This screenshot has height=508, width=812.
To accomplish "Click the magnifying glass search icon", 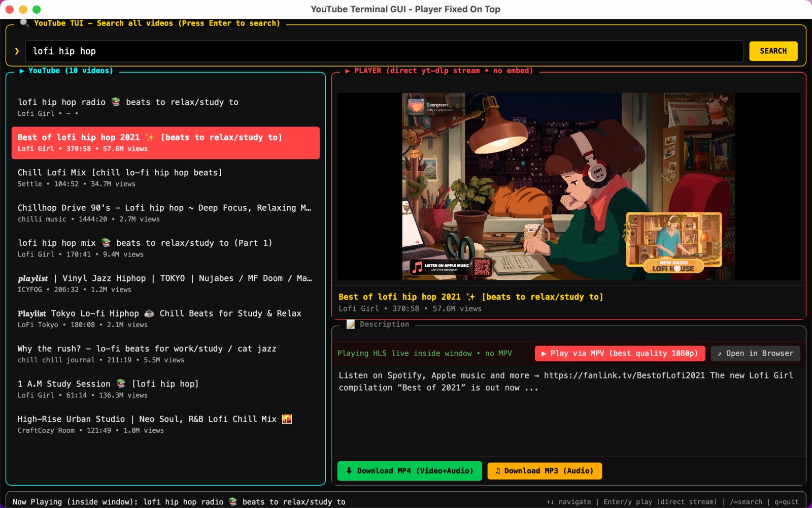I will 24,23.
